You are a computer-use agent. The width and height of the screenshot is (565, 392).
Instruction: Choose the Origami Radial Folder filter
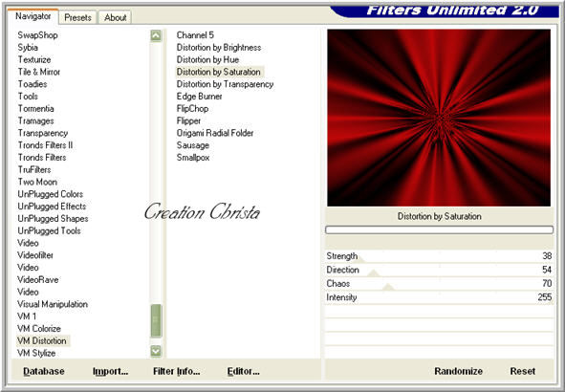215,133
